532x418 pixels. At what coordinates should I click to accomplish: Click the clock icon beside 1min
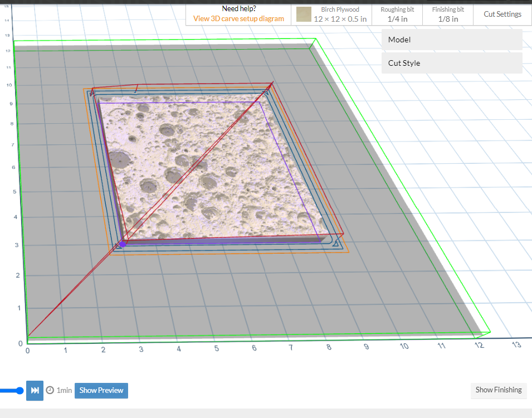(x=50, y=390)
